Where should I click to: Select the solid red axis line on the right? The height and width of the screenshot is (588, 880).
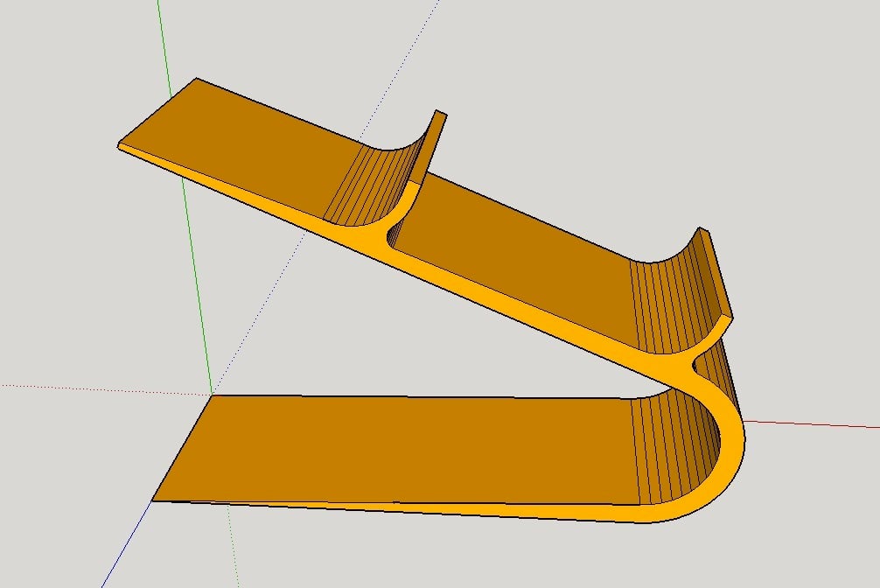(812, 423)
